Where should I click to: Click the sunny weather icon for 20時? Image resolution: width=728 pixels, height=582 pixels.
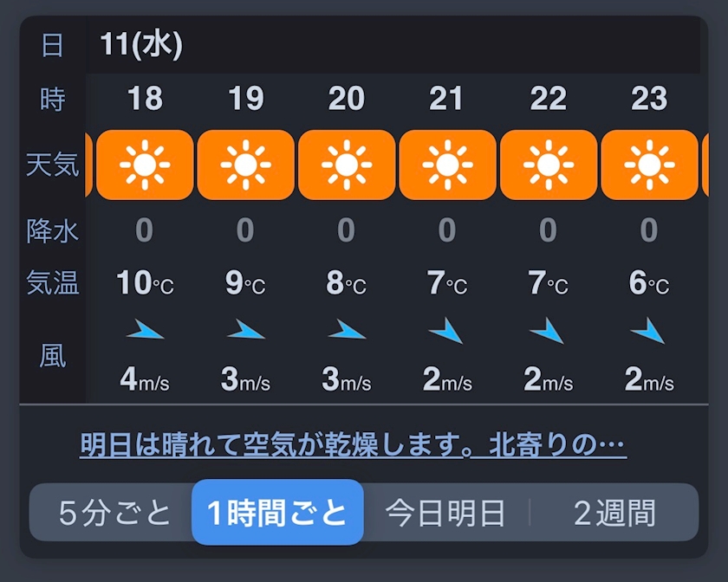[x=347, y=165]
